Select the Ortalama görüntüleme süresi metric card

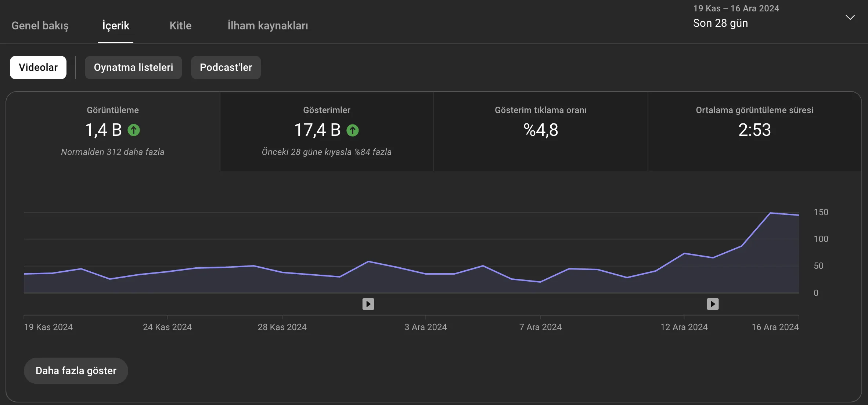[x=754, y=131]
